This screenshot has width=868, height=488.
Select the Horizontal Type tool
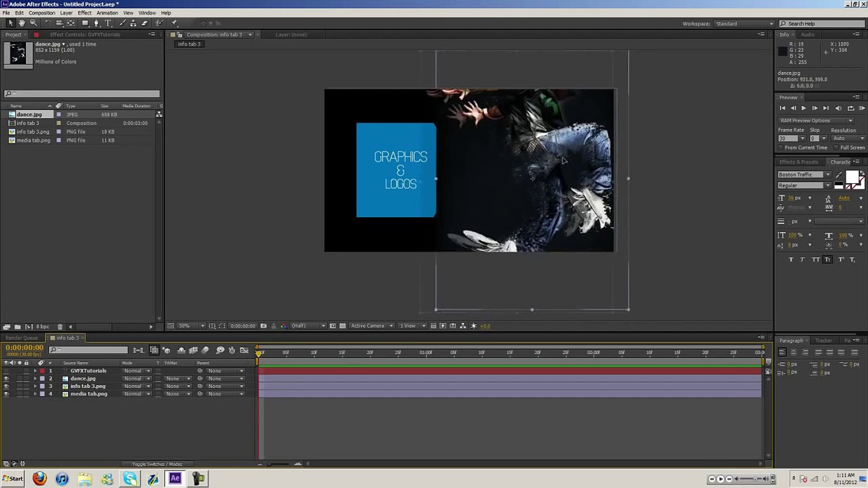click(108, 23)
